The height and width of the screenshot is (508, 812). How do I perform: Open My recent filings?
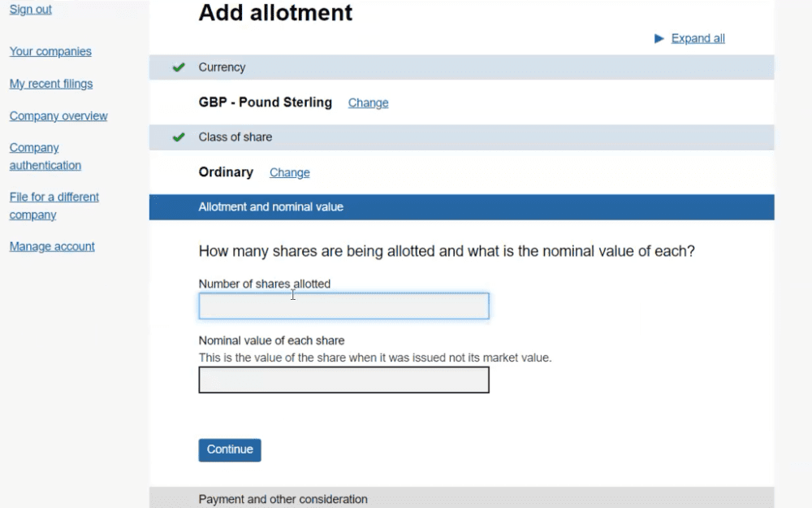pos(51,84)
